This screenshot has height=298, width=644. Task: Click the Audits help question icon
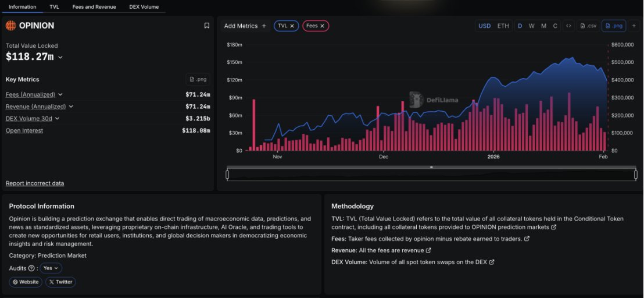coord(31,268)
